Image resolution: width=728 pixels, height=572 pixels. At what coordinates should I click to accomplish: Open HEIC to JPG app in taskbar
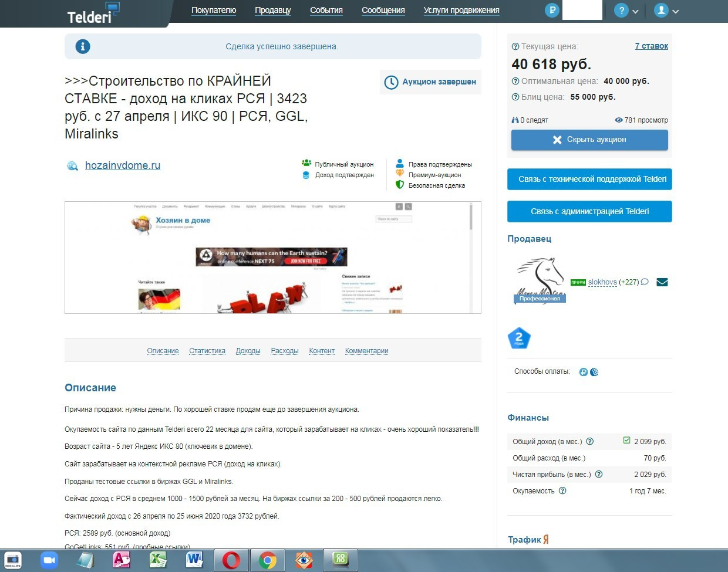(x=13, y=560)
